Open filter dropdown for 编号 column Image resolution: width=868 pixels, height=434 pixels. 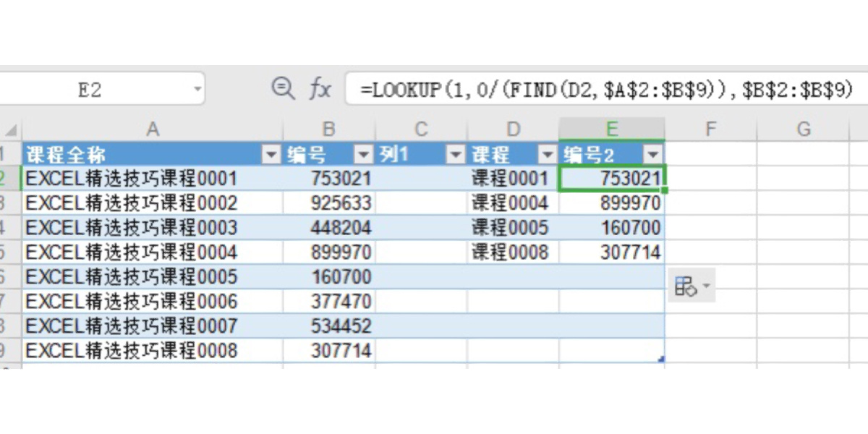363,154
